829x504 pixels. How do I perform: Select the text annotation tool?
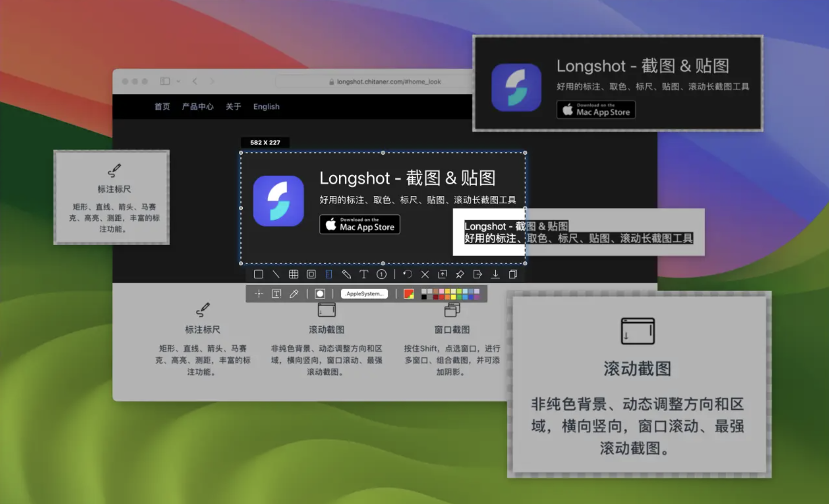[364, 274]
